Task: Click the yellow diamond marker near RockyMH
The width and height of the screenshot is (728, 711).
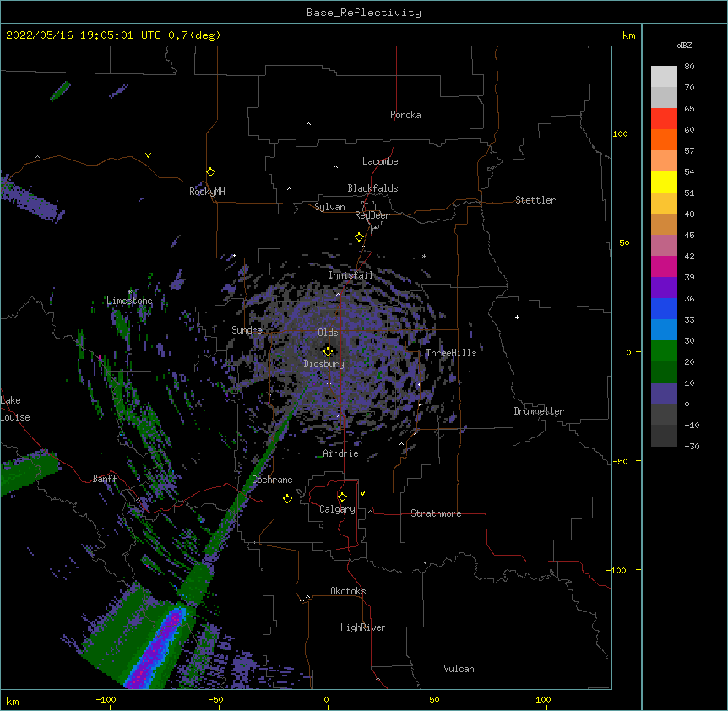Action: 210,172
